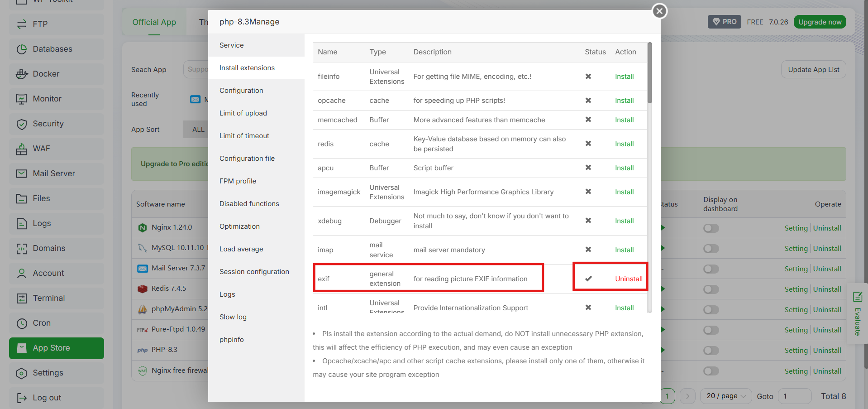The height and width of the screenshot is (409, 868).
Task: Click Log out in the sidebar
Action: tap(57, 398)
